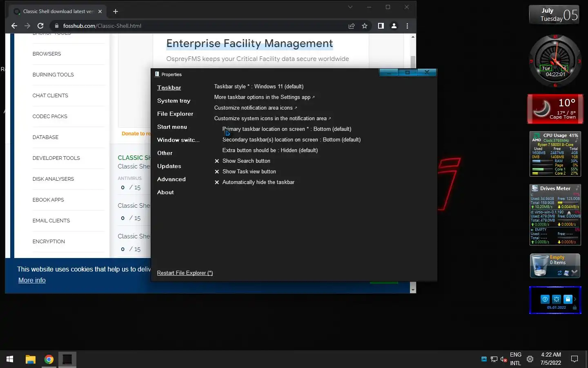Click the muted volume tray icon

[x=504, y=359]
